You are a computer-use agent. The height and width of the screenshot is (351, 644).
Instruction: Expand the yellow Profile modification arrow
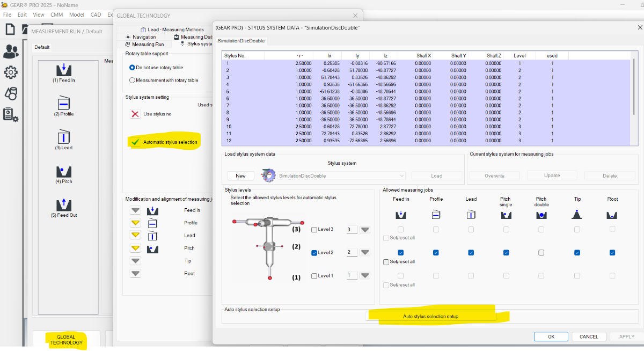tap(135, 223)
